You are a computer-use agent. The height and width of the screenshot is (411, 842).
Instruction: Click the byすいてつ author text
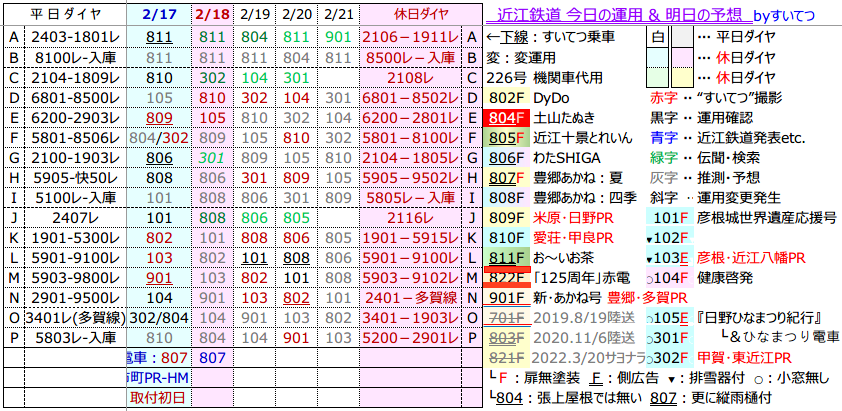pos(785,16)
